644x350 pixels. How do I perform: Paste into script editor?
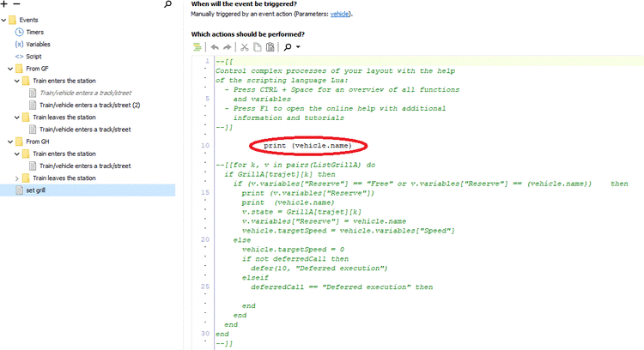(270, 47)
